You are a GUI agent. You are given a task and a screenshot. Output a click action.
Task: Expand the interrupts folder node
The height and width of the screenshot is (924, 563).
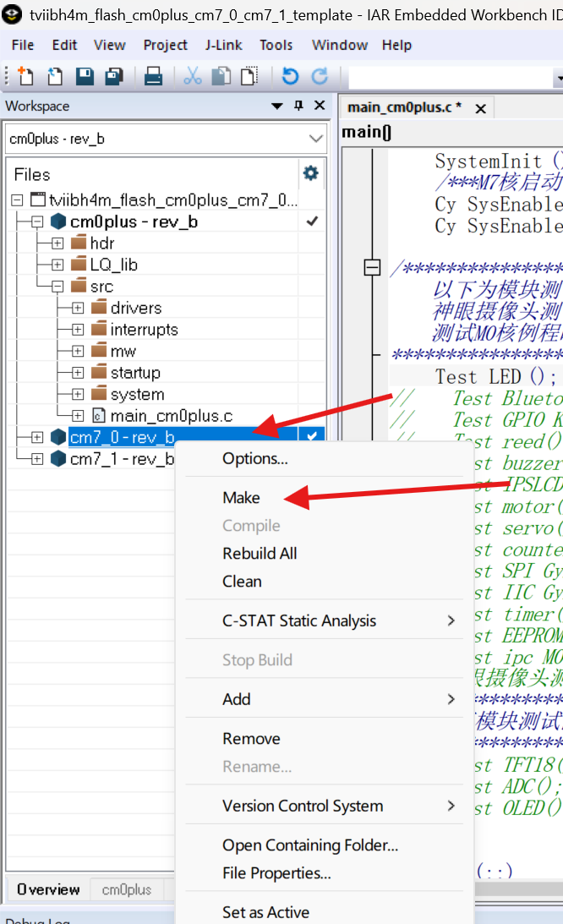78,330
